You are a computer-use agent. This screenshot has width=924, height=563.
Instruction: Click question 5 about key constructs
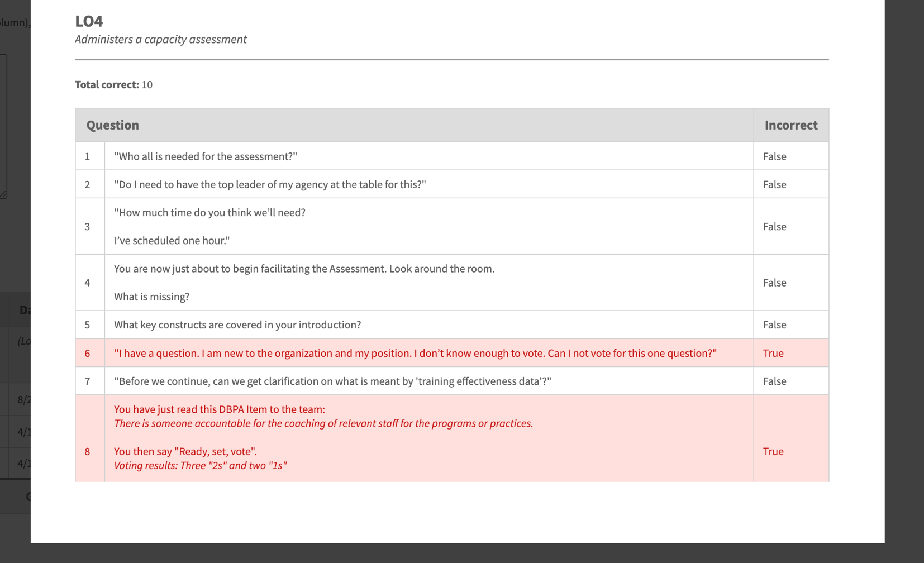coord(237,325)
